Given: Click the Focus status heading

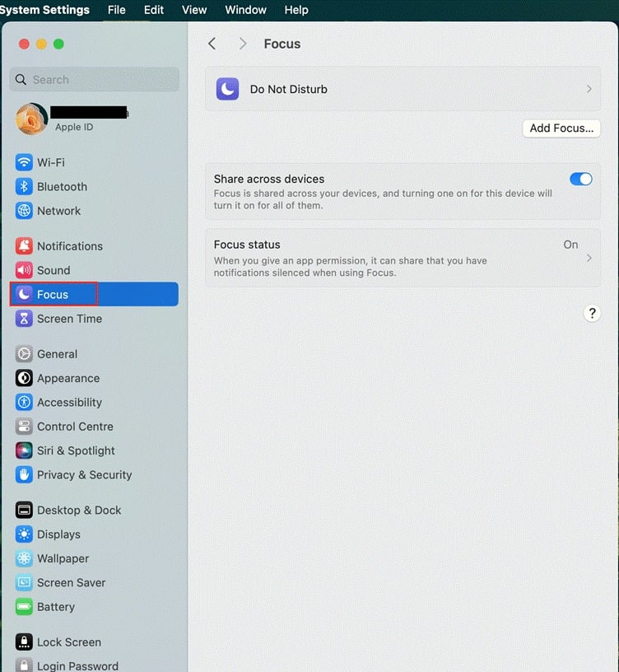Looking at the screenshot, I should pyautogui.click(x=247, y=245).
